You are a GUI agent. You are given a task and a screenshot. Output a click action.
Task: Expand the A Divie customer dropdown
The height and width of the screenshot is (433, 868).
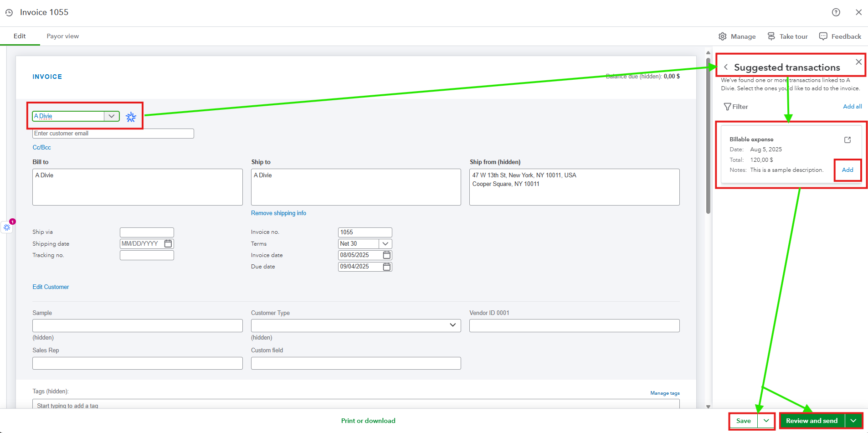point(111,116)
